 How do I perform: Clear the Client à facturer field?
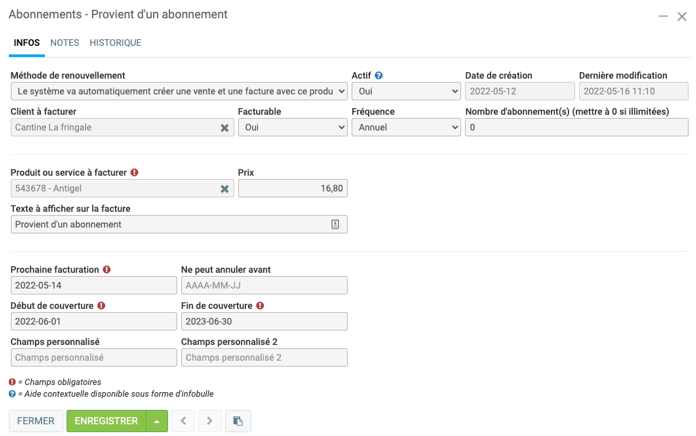pos(224,128)
